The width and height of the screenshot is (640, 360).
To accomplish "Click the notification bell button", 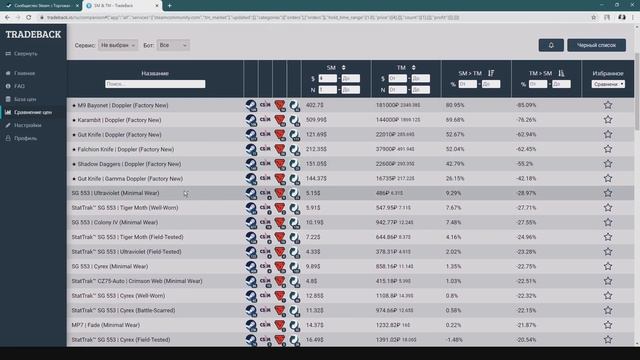I will [x=551, y=45].
